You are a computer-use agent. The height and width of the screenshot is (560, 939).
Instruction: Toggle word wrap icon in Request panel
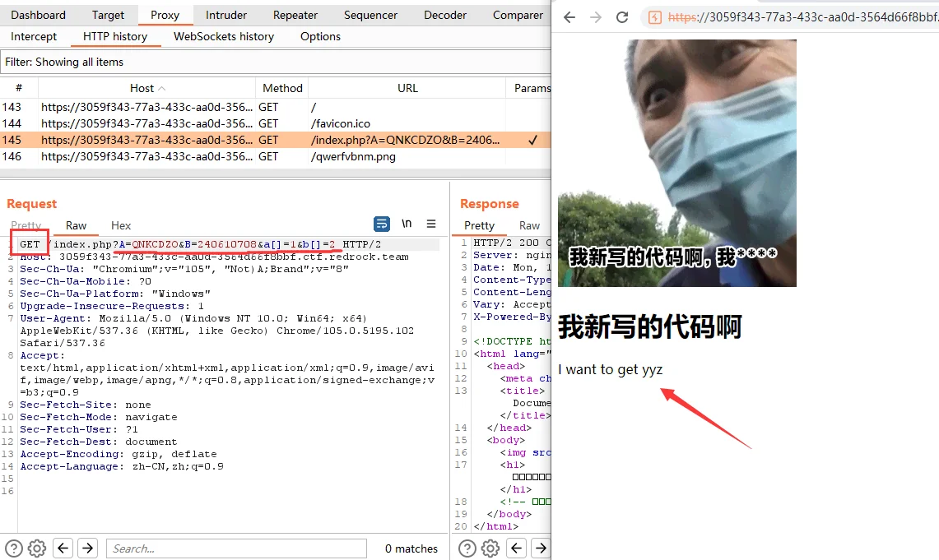pos(382,224)
